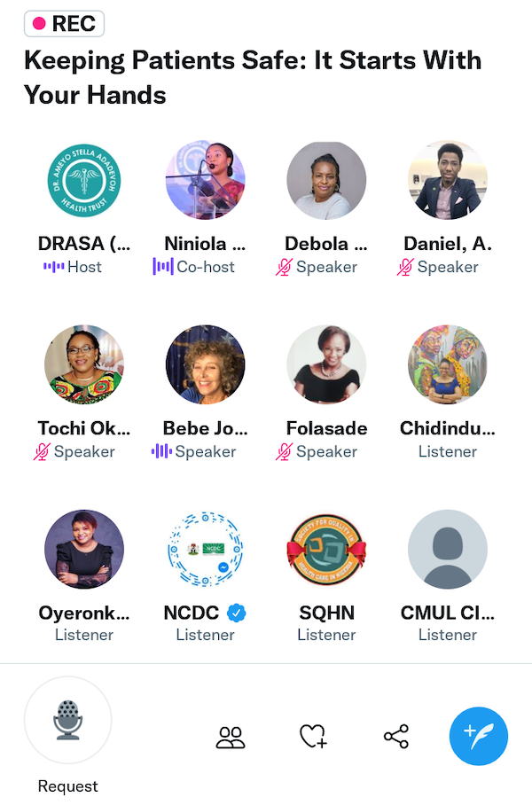Tap the Request microphone button
The height and width of the screenshot is (805, 532).
pos(67,720)
